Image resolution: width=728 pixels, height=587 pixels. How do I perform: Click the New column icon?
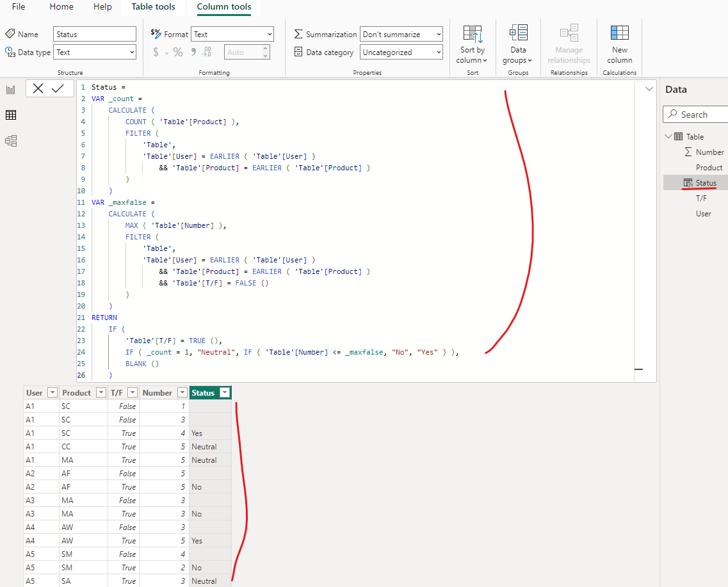pyautogui.click(x=619, y=33)
